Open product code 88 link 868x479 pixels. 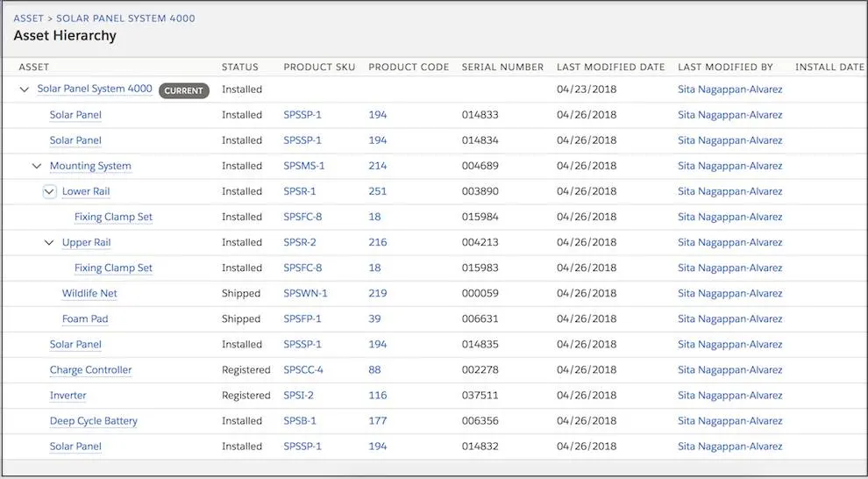point(374,369)
